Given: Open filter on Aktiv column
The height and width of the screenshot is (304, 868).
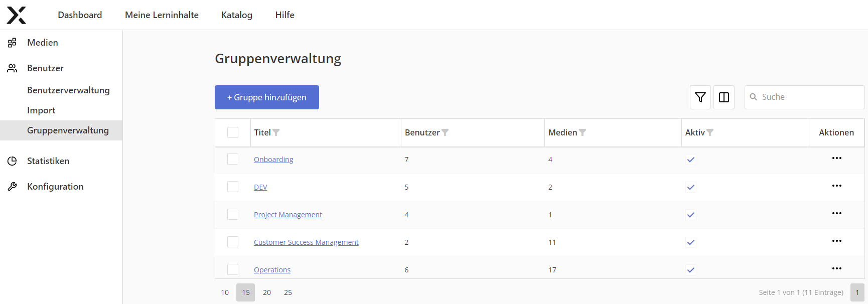Looking at the screenshot, I should point(710,132).
